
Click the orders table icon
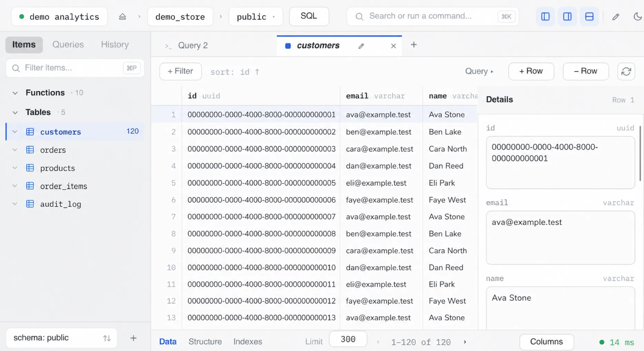30,150
